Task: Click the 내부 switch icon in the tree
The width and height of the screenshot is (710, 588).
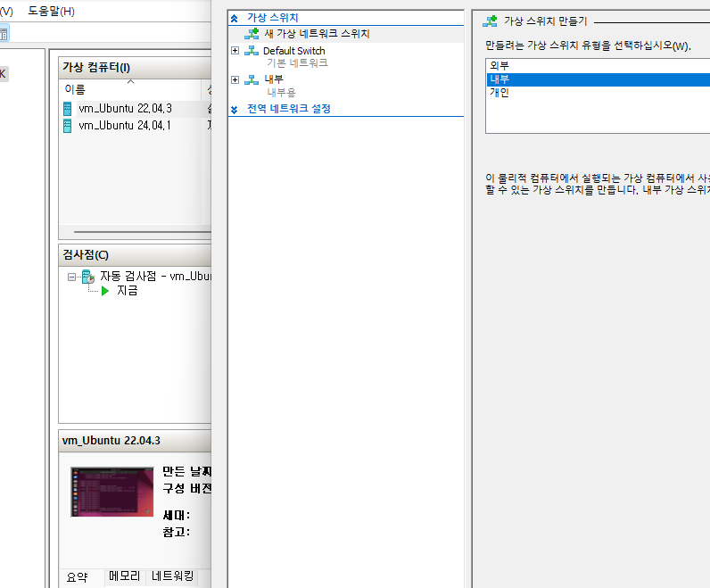Action: (252, 79)
